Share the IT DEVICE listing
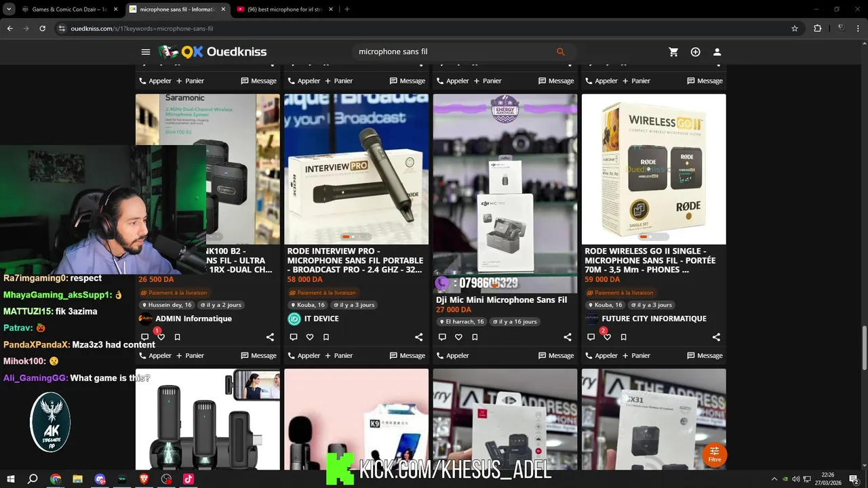Screen dimensions: 868x488 [418, 337]
